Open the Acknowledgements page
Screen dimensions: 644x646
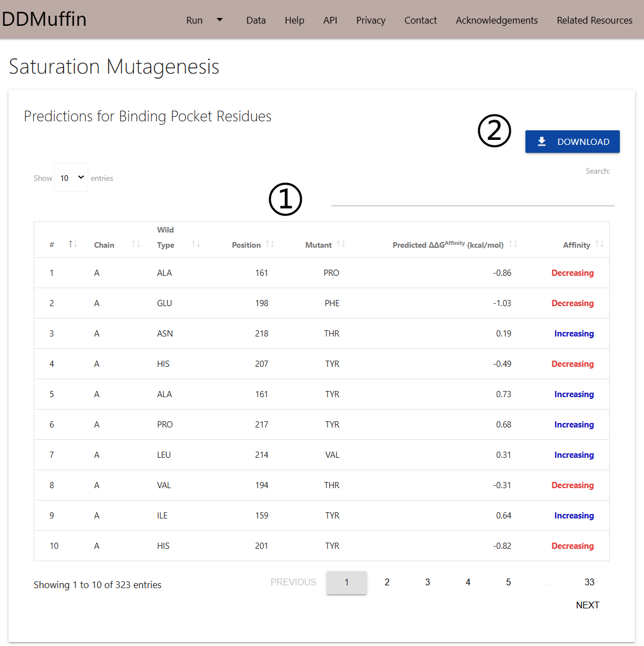496,20
